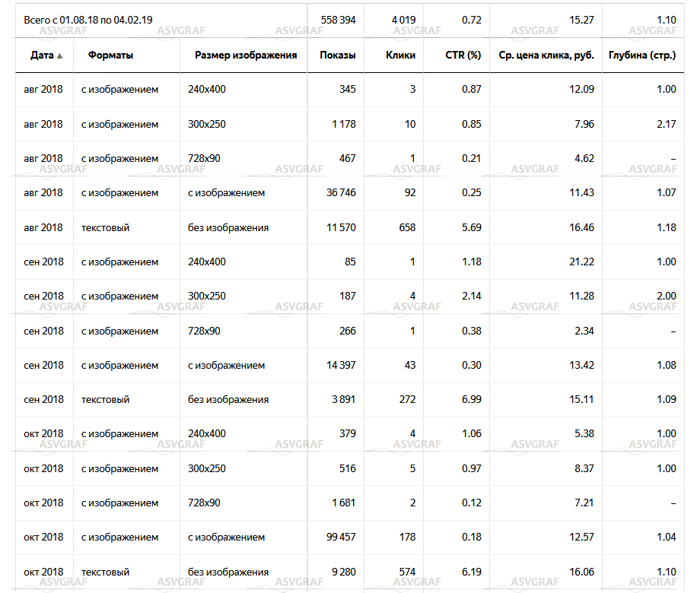Click CTR value 6.19
Viewport: 700px width, 593px height.
pos(472,572)
